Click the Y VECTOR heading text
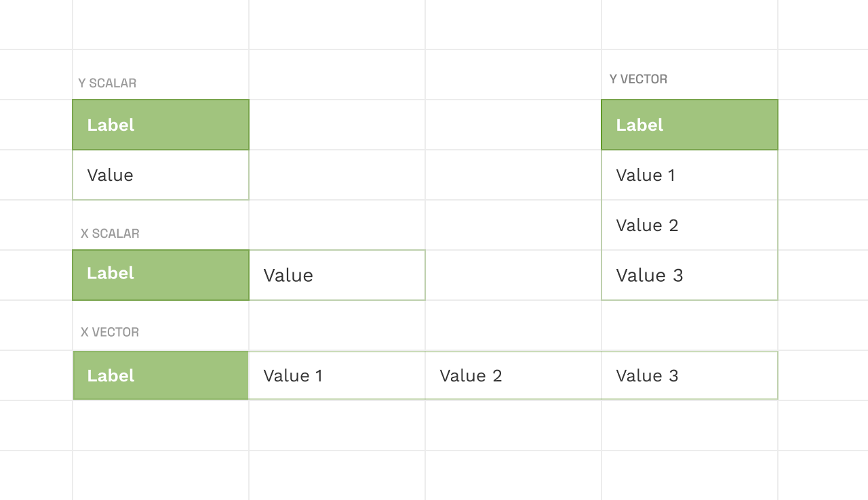The height and width of the screenshot is (500, 868). (x=638, y=79)
